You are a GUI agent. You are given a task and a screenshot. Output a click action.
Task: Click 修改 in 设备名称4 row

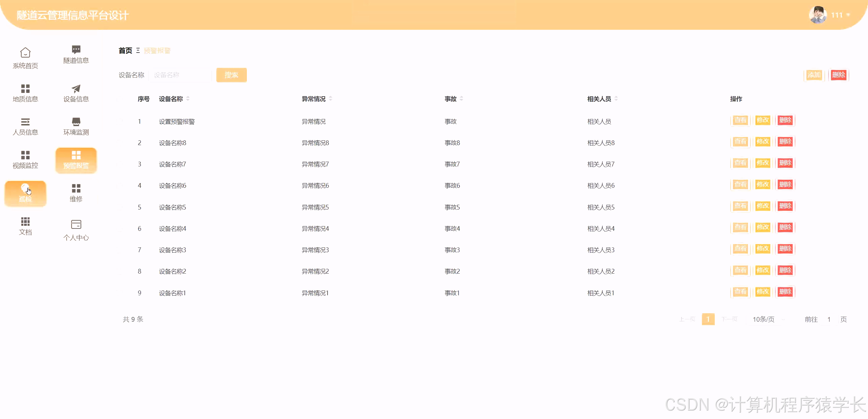pyautogui.click(x=763, y=227)
